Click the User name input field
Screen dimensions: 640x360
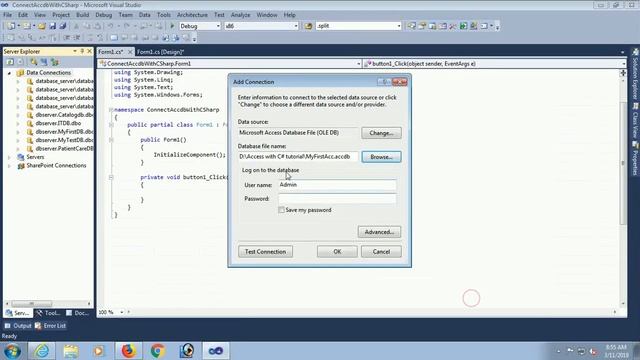pyautogui.click(x=337, y=185)
